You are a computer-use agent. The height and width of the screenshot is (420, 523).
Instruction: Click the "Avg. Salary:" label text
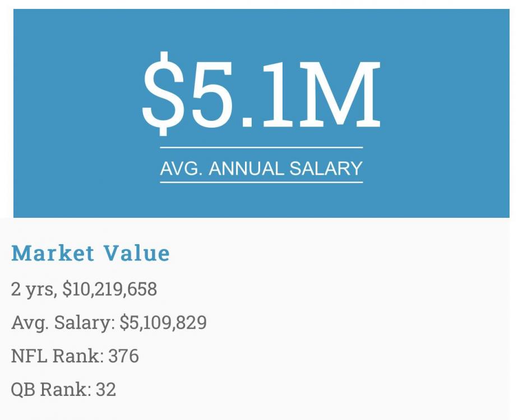coord(63,323)
